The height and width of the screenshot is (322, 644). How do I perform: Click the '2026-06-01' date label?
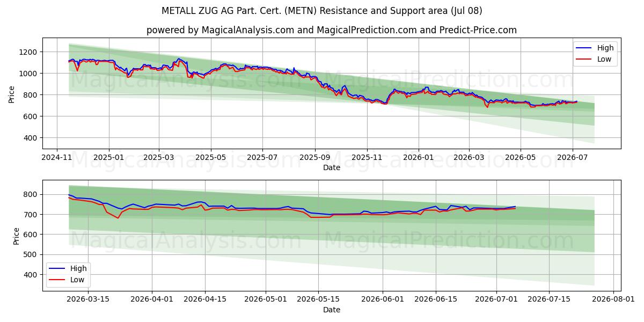click(384, 299)
